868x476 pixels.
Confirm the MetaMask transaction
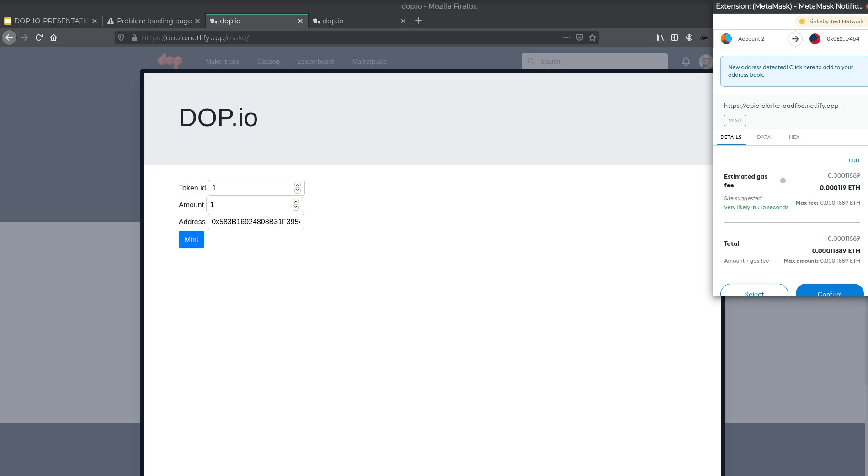click(830, 291)
